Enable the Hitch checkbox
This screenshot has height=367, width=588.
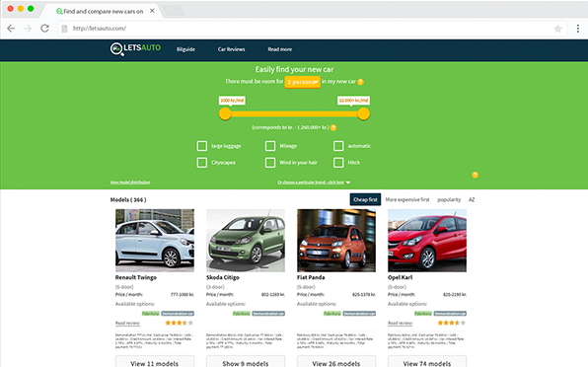point(338,163)
